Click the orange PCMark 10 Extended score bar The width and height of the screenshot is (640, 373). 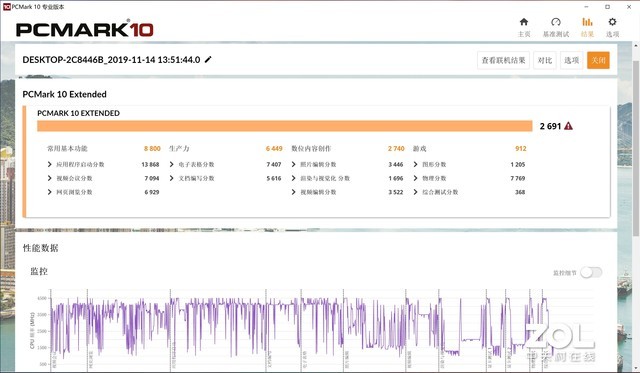click(x=284, y=126)
